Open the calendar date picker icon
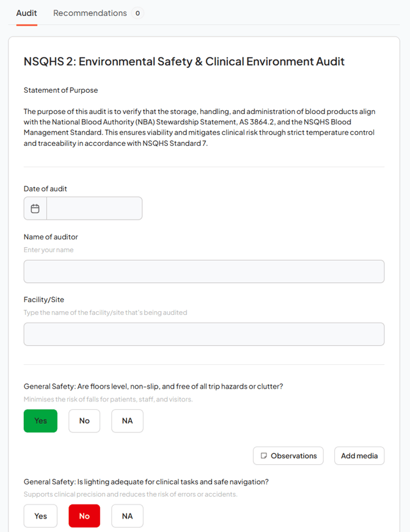Image resolution: width=410 pixels, height=532 pixels. pos(35,208)
